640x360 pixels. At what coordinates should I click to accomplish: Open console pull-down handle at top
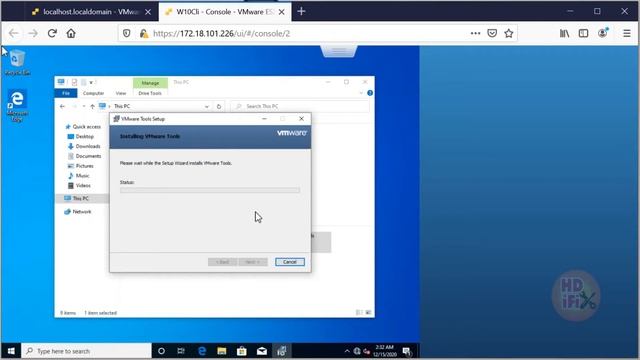click(x=339, y=51)
